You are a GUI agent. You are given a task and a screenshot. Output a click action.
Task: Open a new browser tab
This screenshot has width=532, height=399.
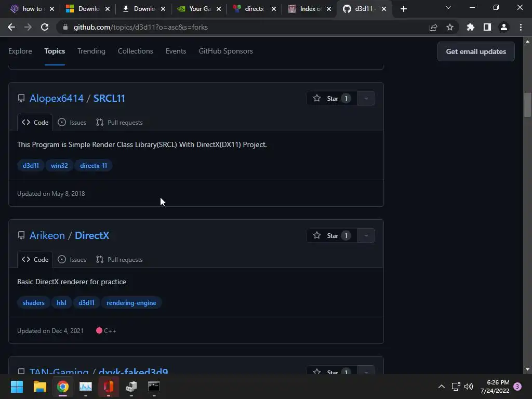[403, 9]
